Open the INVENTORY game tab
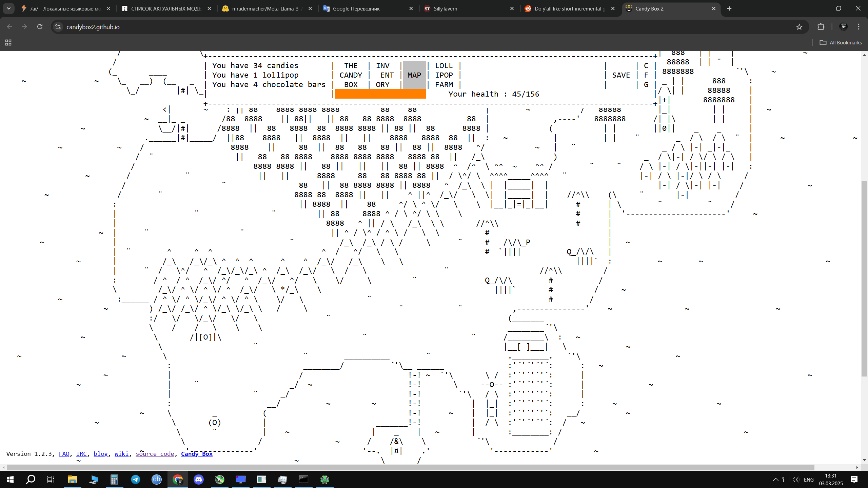Viewport: 868px width, 488px height. pos(384,75)
